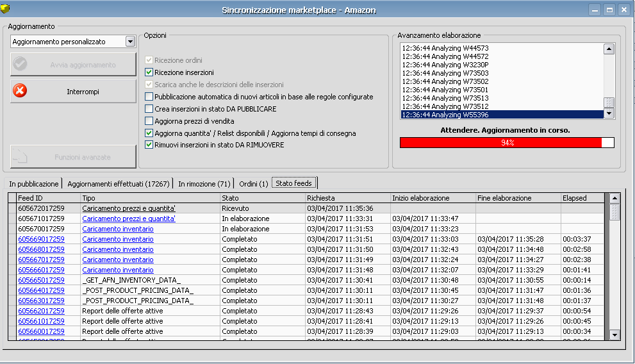This screenshot has height=364, width=635.
Task: Click the Tipo column header
Action: (x=150, y=198)
